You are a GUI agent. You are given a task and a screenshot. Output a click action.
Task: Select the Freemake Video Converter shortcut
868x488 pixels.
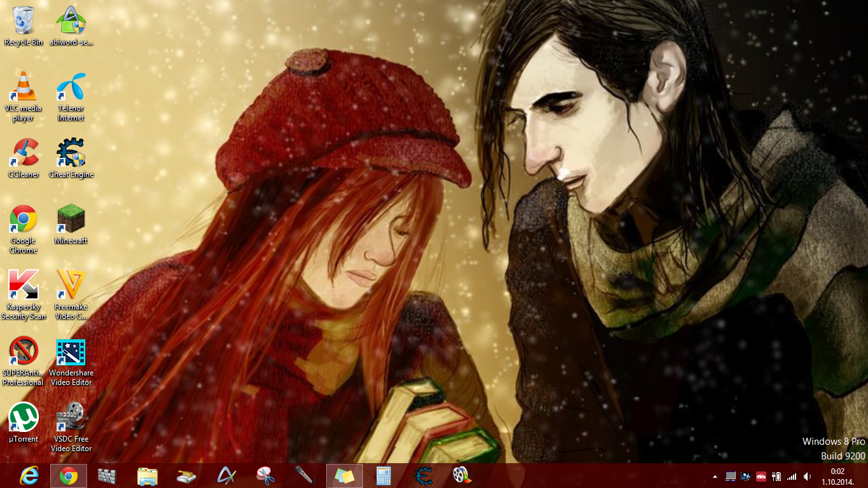[x=71, y=295]
